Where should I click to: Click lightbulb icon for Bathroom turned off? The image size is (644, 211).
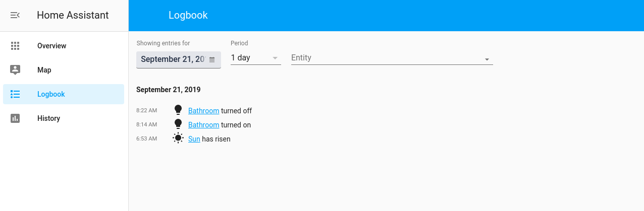[x=178, y=110]
